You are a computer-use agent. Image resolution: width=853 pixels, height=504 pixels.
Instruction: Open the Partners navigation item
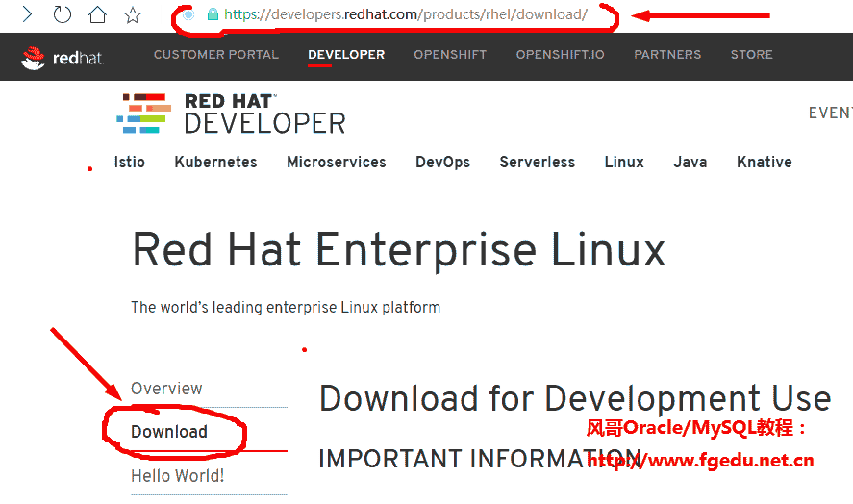(x=667, y=55)
